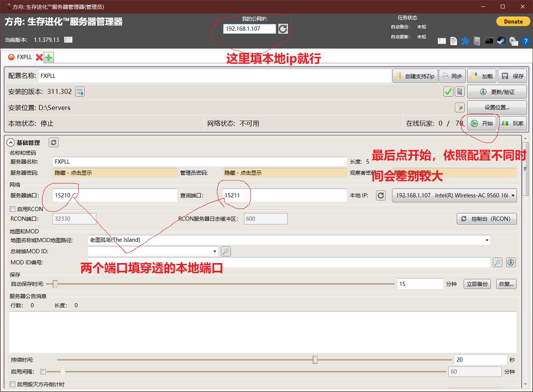Start the server with 开始 button
Viewport: 533px width, 392px height.
[x=482, y=123]
